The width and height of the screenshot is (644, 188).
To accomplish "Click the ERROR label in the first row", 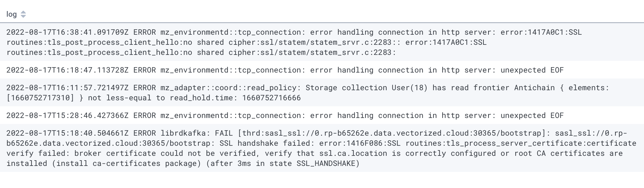I will coord(145,32).
